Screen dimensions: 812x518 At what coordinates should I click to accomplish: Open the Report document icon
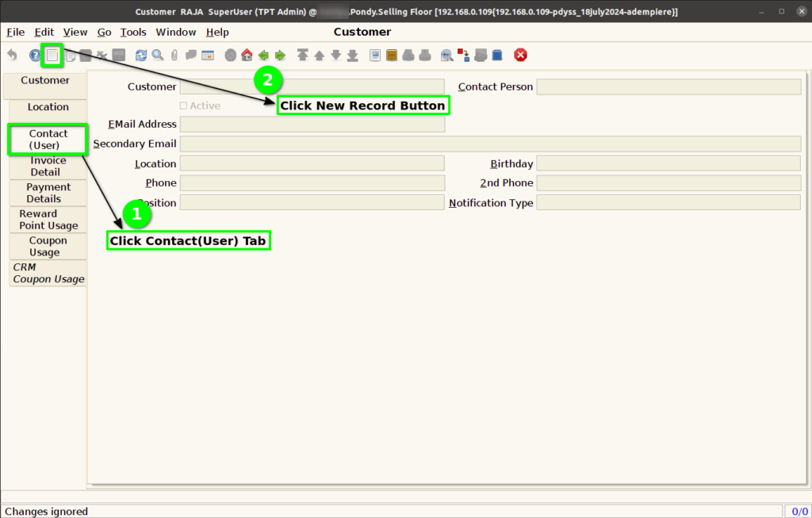click(375, 55)
